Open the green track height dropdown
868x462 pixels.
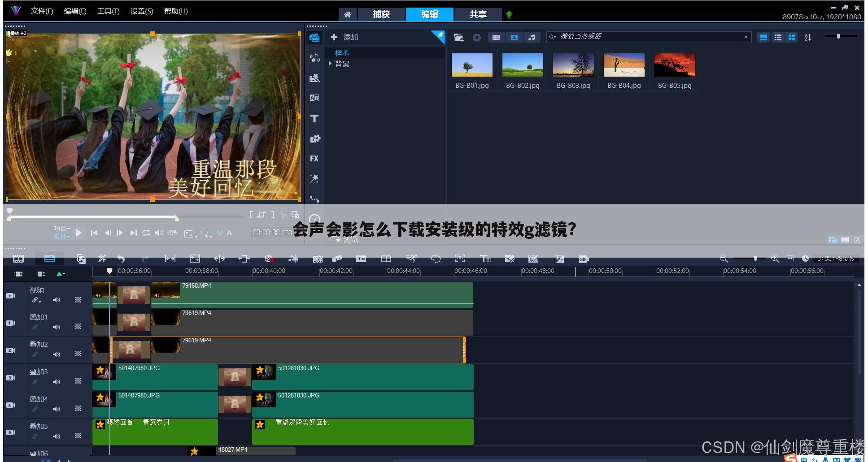coord(61,274)
